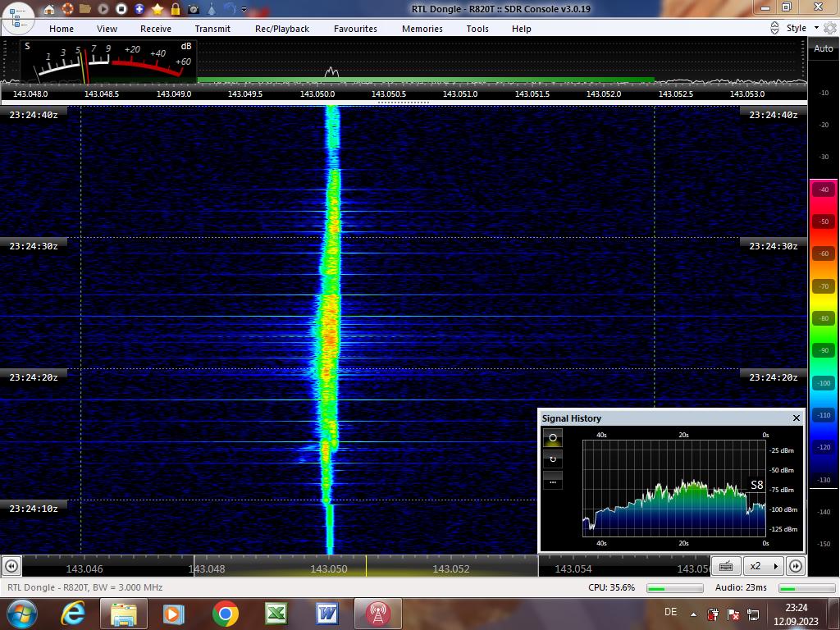Screen dimensions: 840x630
Task: Click the SDR Console antenna taskbar icon
Action: [x=377, y=614]
